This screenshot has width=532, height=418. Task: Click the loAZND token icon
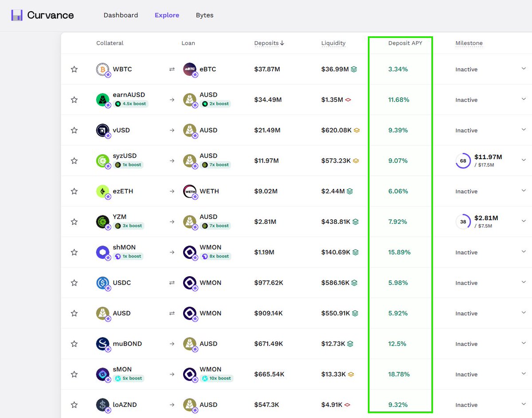pos(103,405)
